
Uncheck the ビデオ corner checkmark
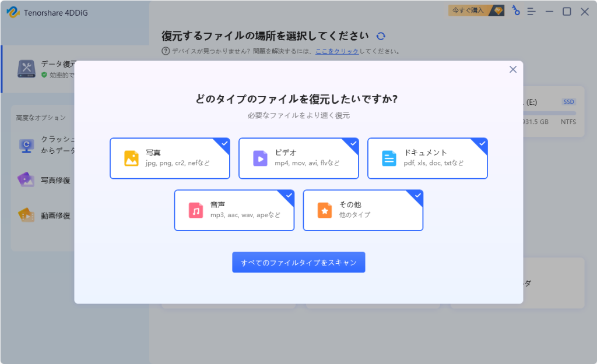353,143
